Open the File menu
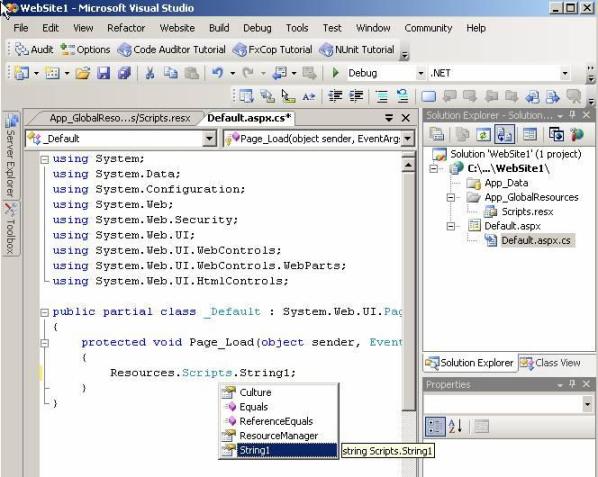598x477 pixels. 21,28
